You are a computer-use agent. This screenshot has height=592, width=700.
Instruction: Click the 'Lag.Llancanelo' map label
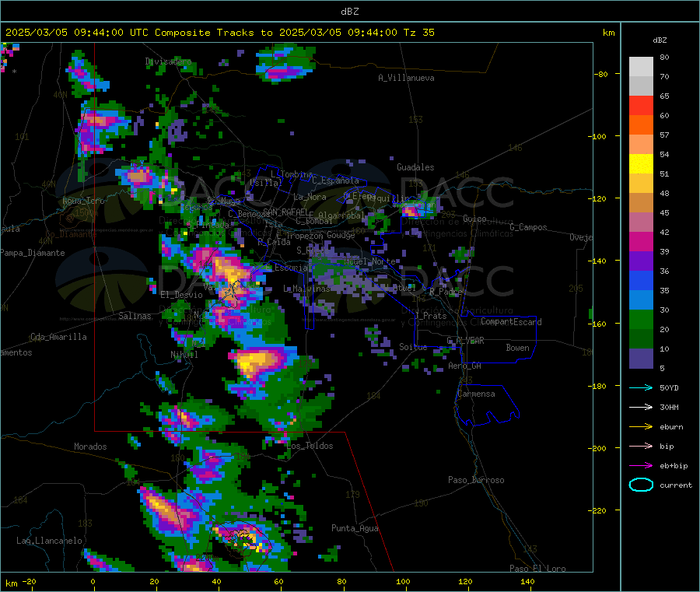tap(50, 541)
